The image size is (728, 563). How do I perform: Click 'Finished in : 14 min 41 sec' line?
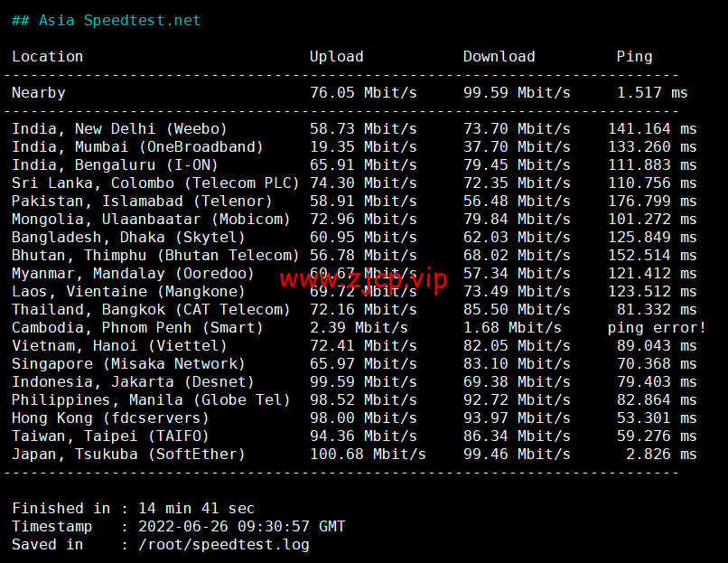click(134, 509)
